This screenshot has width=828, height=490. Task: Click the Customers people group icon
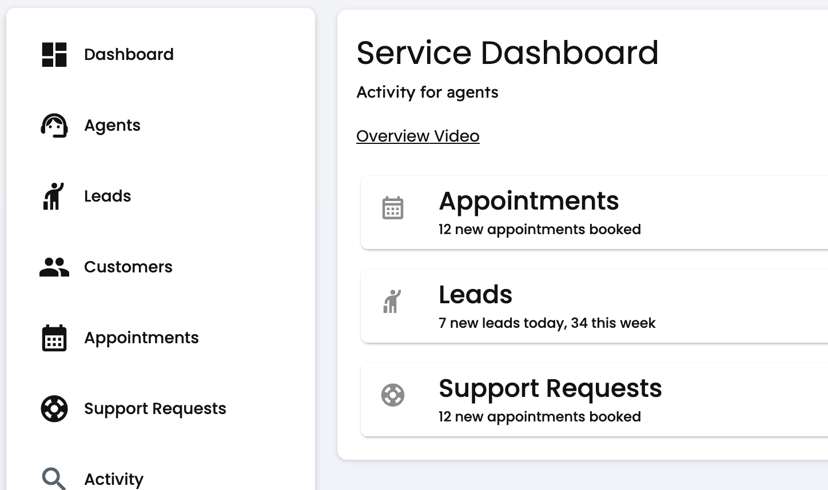[54, 267]
